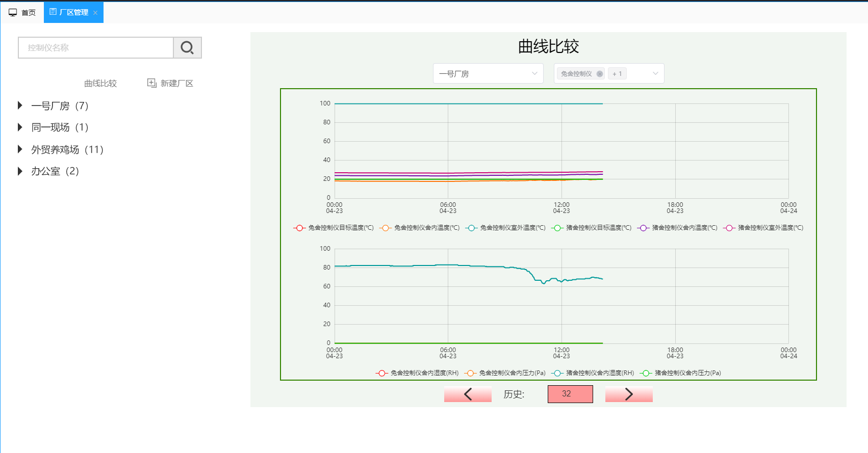Expand the 一号厂房 (7) tree node

(x=20, y=105)
